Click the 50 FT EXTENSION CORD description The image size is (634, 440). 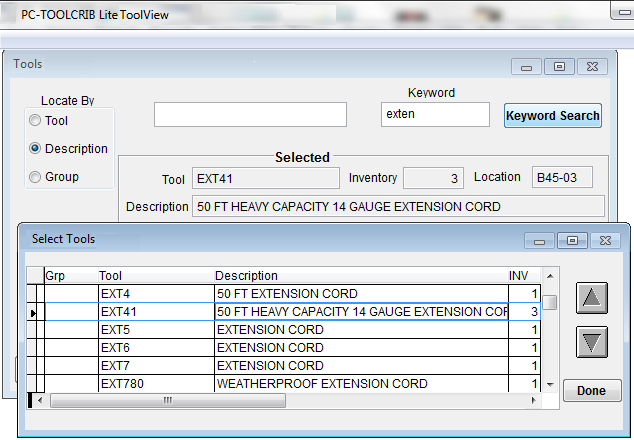point(361,294)
